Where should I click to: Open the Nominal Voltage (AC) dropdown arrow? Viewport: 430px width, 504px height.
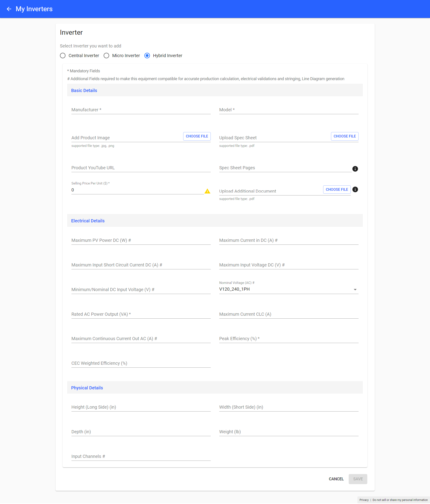[355, 290]
